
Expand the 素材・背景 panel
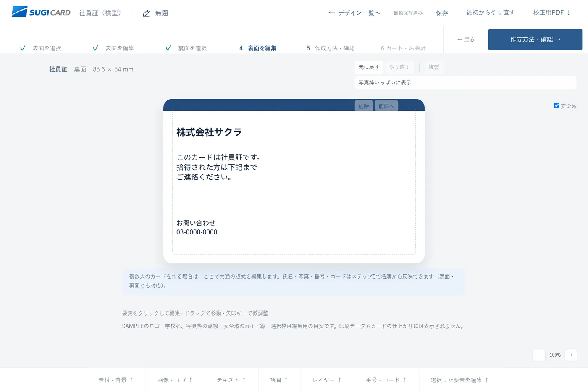pos(116,380)
